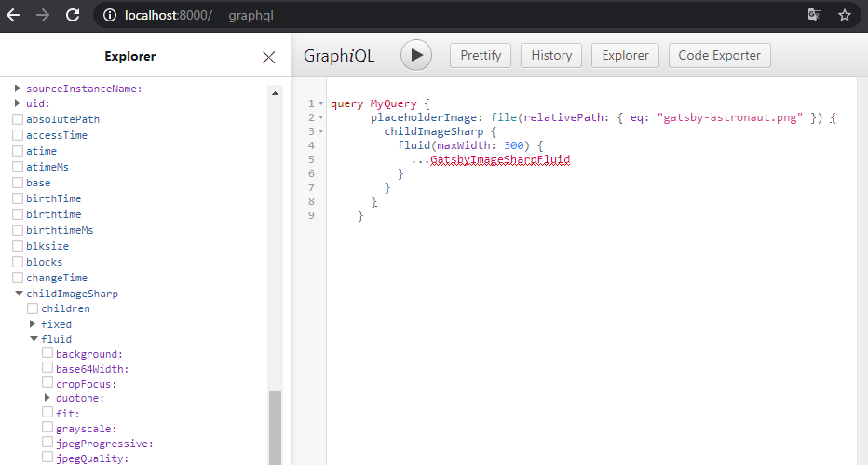The width and height of the screenshot is (868, 465).
Task: Open translate page icon
Action: 814,15
